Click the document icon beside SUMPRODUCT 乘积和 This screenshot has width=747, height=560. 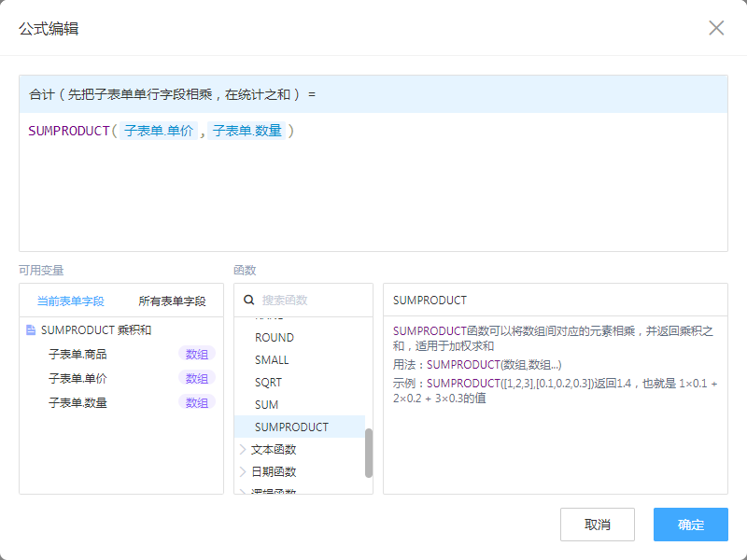(31, 330)
